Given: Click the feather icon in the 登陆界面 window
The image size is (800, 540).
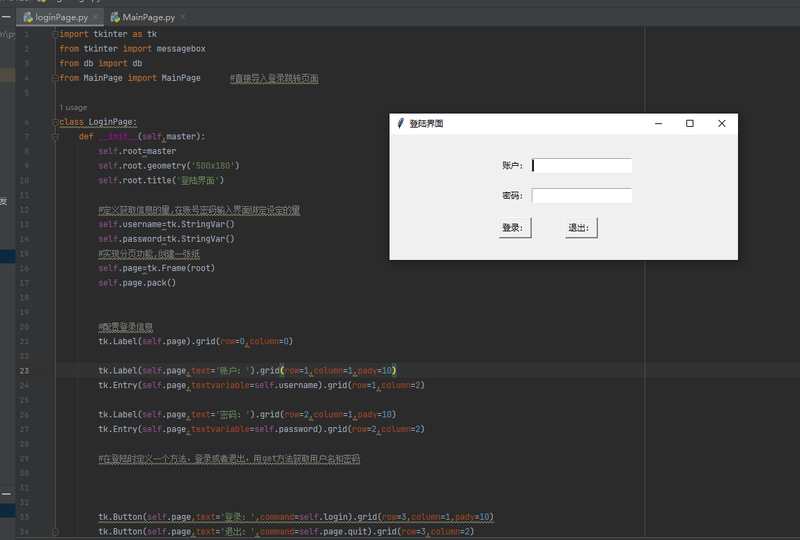Looking at the screenshot, I should click(x=401, y=124).
